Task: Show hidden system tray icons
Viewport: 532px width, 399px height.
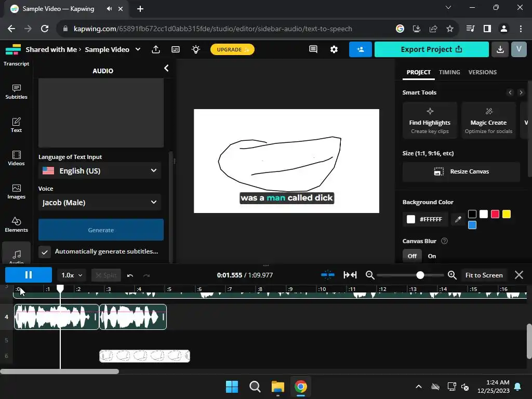Action: coord(419,387)
